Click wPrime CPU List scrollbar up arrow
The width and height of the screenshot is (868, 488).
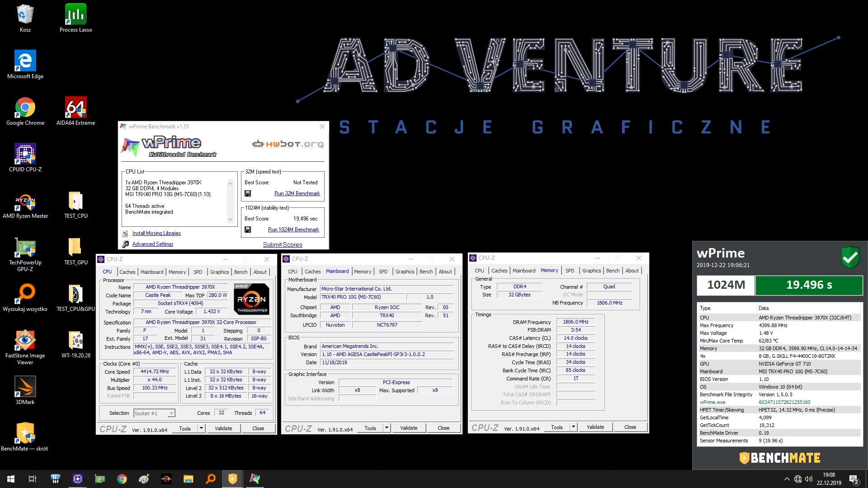[231, 183]
